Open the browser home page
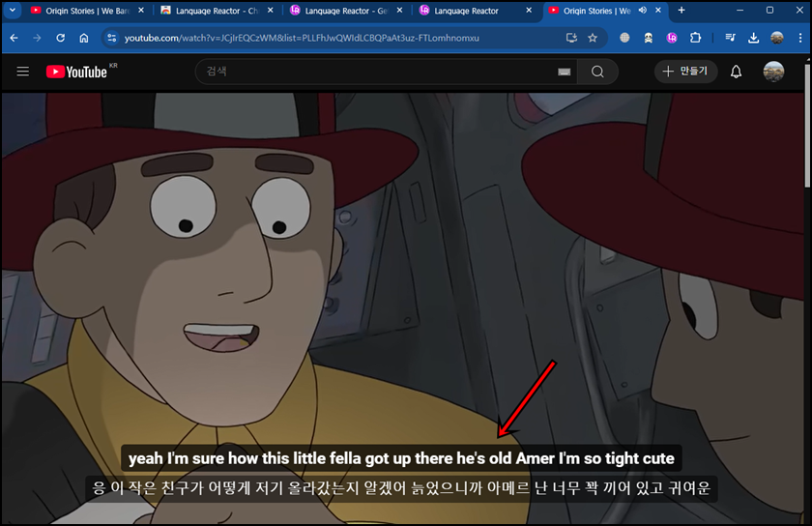This screenshot has height=526, width=812. tap(84, 38)
